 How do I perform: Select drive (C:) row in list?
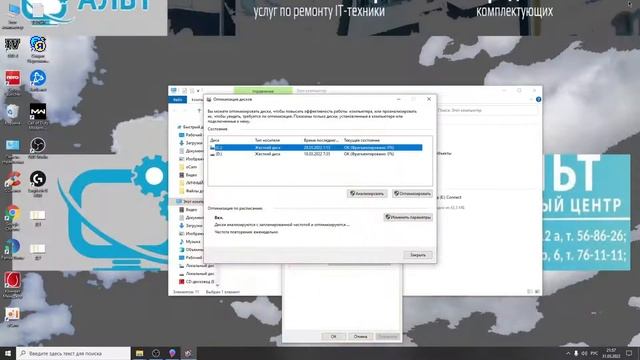[x=316, y=147]
